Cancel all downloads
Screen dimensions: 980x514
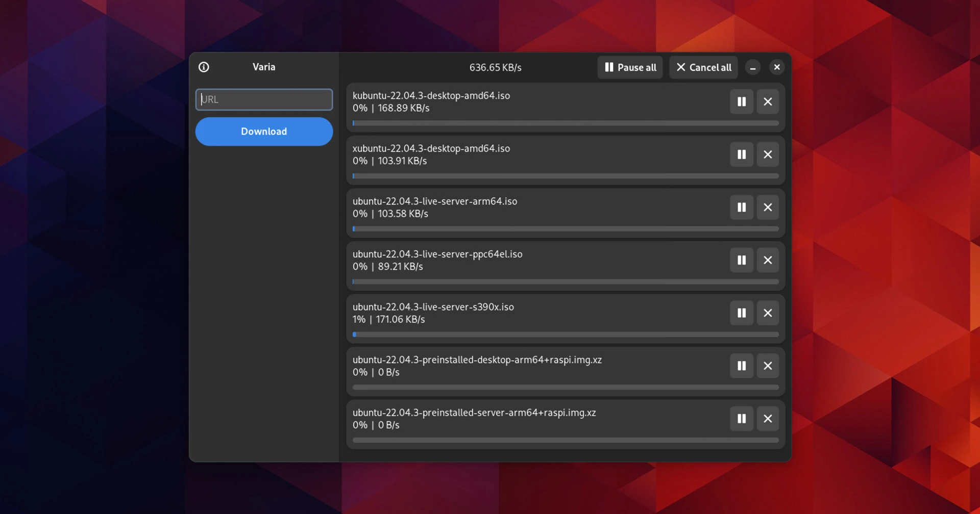coord(703,67)
